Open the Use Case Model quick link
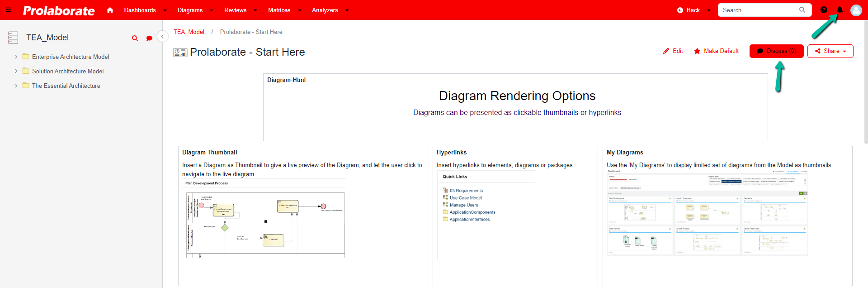 (466, 198)
